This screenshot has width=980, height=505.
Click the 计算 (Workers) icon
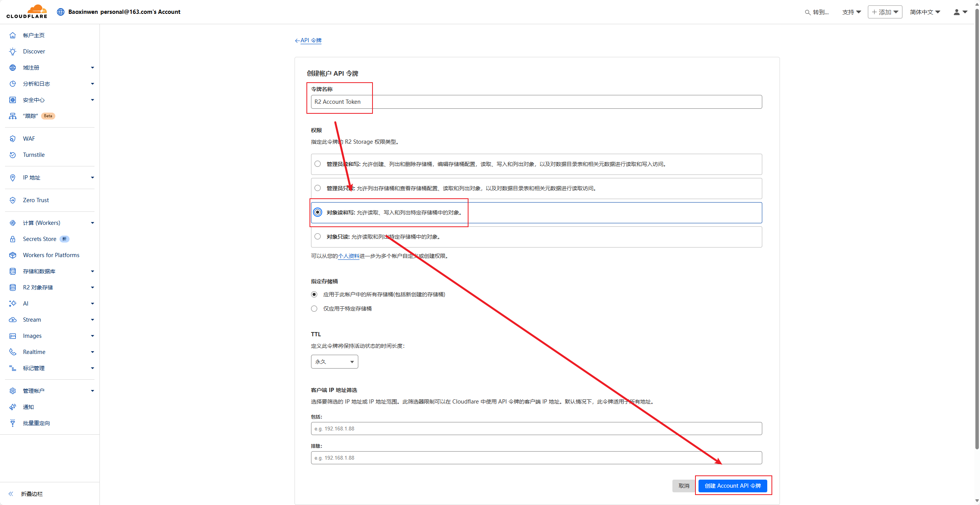pos(13,223)
